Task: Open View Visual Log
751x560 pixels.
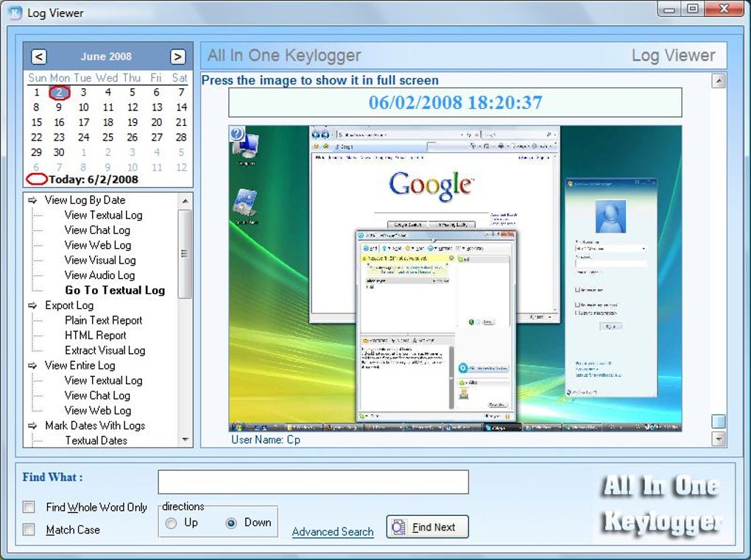Action: [x=100, y=260]
